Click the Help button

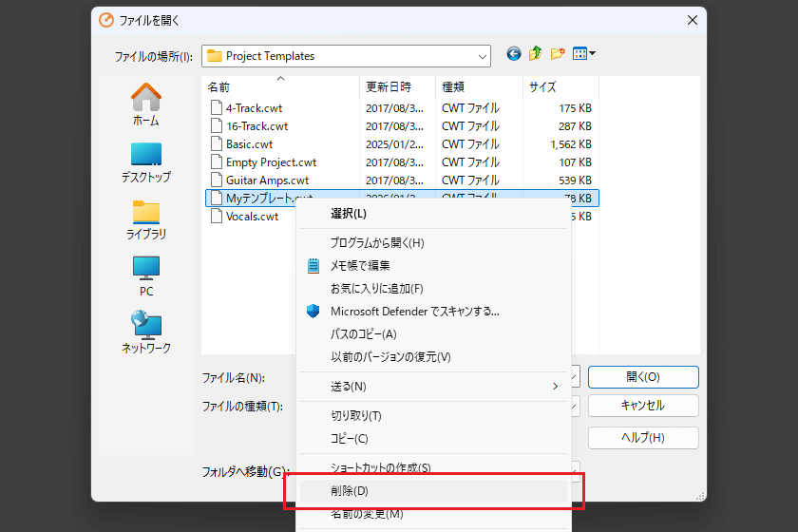click(642, 438)
